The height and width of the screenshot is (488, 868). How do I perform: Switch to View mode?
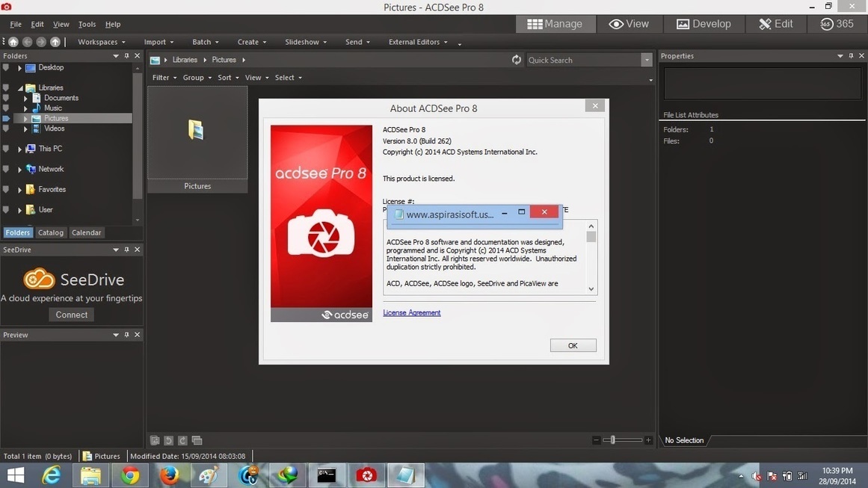pos(629,24)
